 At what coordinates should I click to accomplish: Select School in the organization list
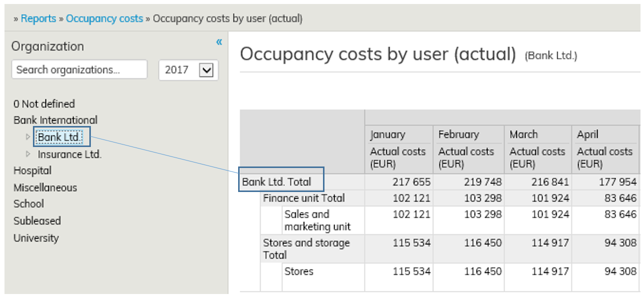[28, 204]
